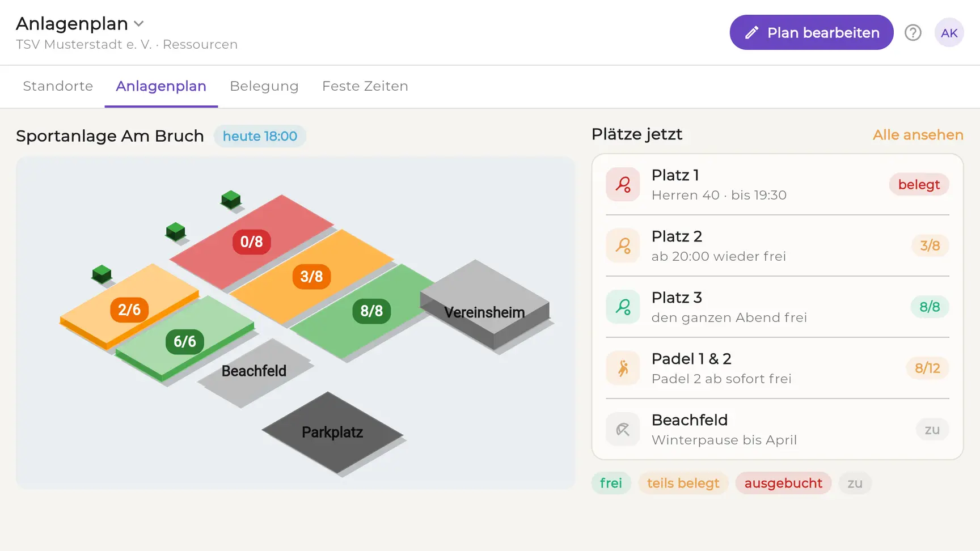The image size is (980, 551).
Task: Go to the Feste Zeiten tab
Action: (365, 86)
